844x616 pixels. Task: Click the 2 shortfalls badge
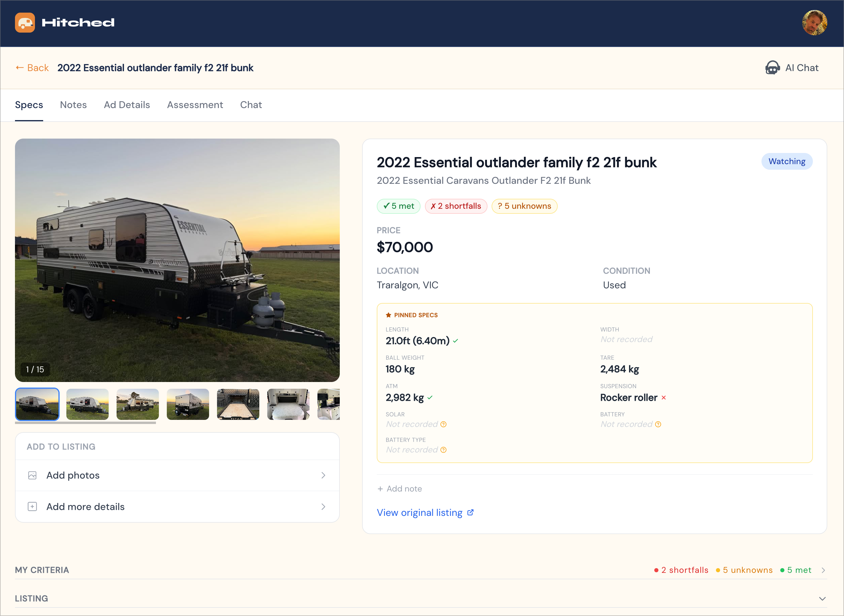tap(456, 206)
